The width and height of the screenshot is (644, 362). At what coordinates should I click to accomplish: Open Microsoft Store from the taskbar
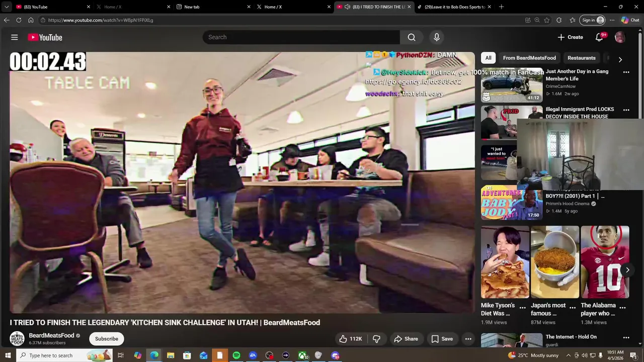pos(187,355)
